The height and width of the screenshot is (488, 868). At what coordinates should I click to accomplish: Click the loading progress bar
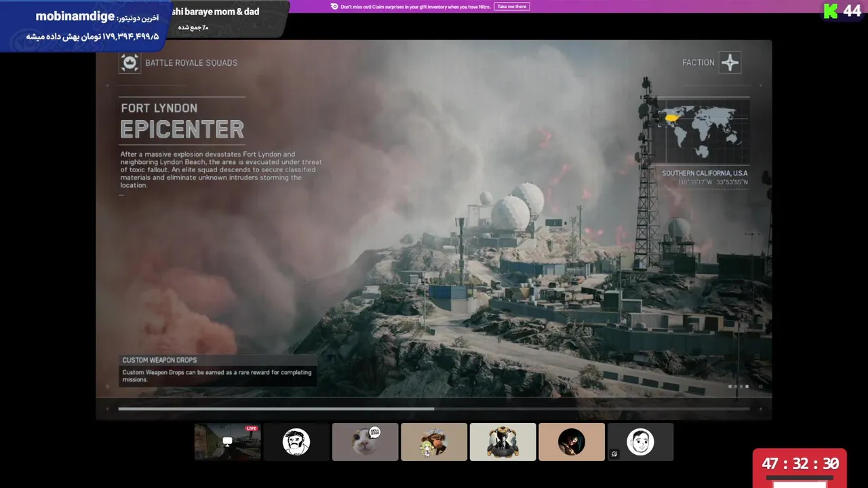coord(434,409)
